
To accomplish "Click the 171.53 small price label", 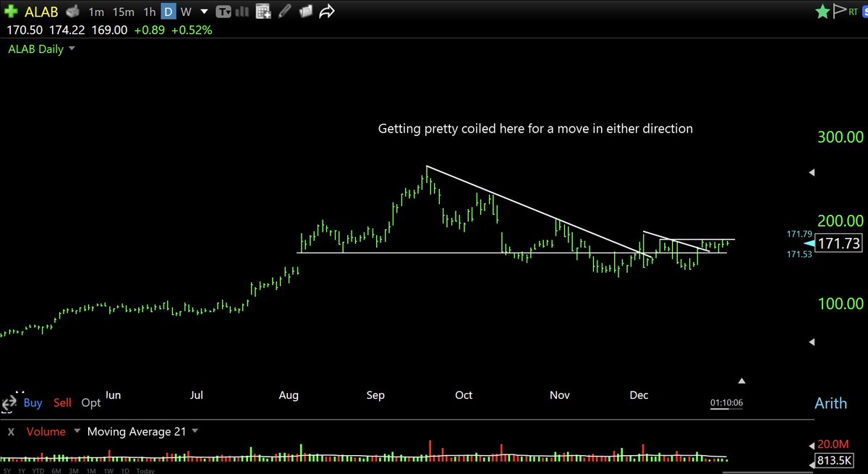I will pyautogui.click(x=798, y=255).
